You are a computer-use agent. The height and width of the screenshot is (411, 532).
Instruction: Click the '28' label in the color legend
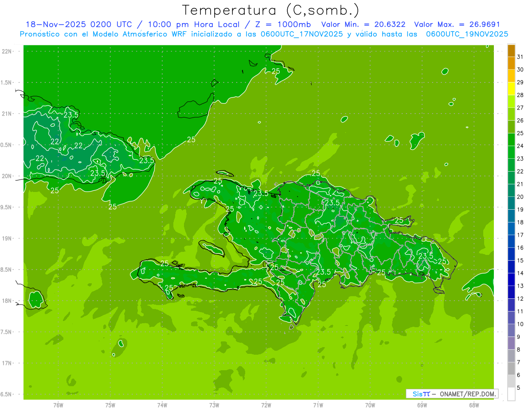(520, 95)
